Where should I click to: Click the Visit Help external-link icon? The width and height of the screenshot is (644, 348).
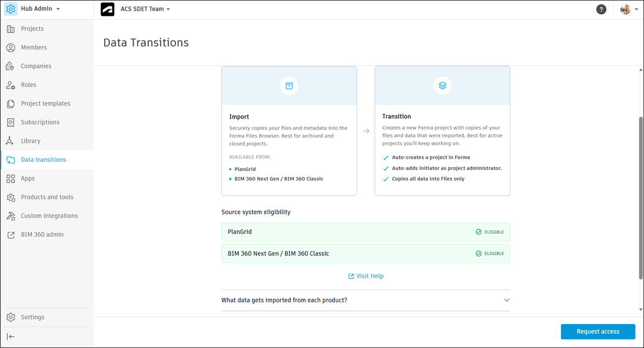click(351, 276)
